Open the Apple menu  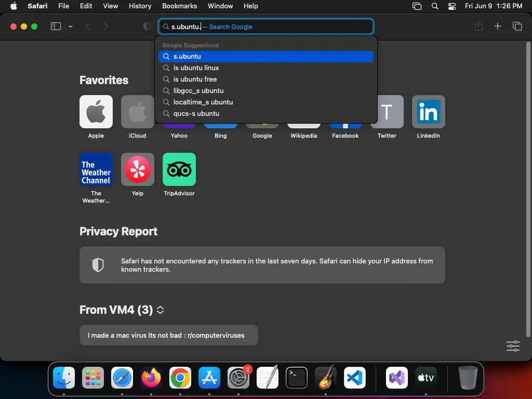point(14,6)
